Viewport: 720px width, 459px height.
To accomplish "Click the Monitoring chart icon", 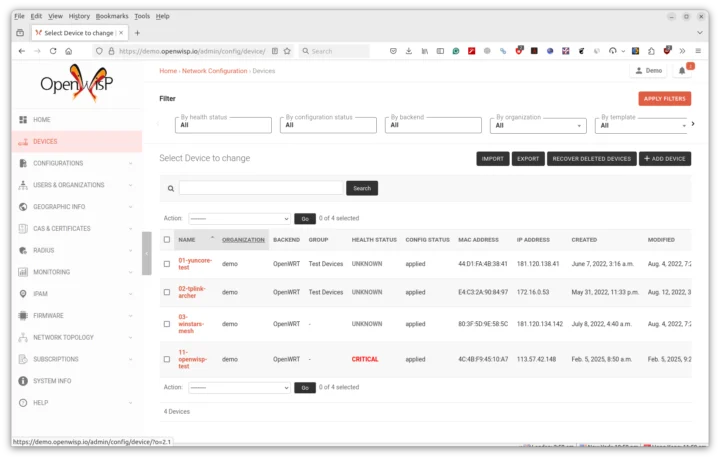I will [x=22, y=272].
